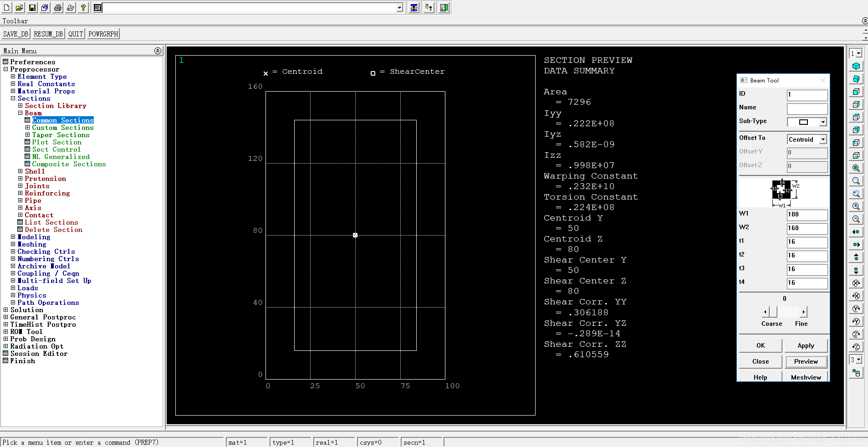Screen dimensions: 868x447
Task: Open the Pan-Zoom-Rotate dialog icon
Action: click(x=45, y=7)
